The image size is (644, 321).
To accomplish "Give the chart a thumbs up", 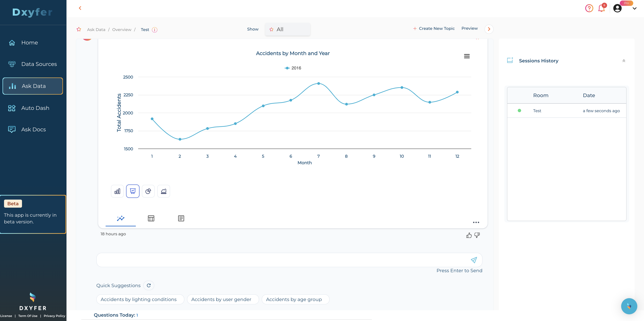I will click(x=469, y=235).
